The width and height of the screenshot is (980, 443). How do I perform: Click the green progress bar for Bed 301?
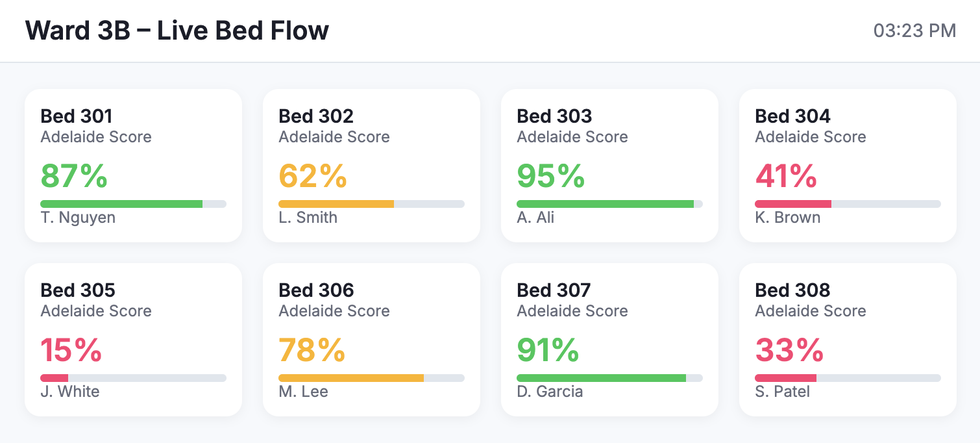(133, 204)
